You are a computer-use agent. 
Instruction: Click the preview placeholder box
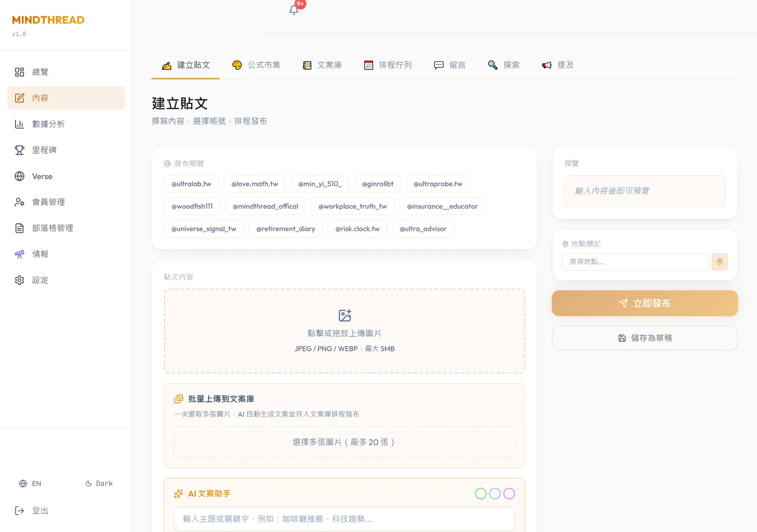[x=644, y=191]
